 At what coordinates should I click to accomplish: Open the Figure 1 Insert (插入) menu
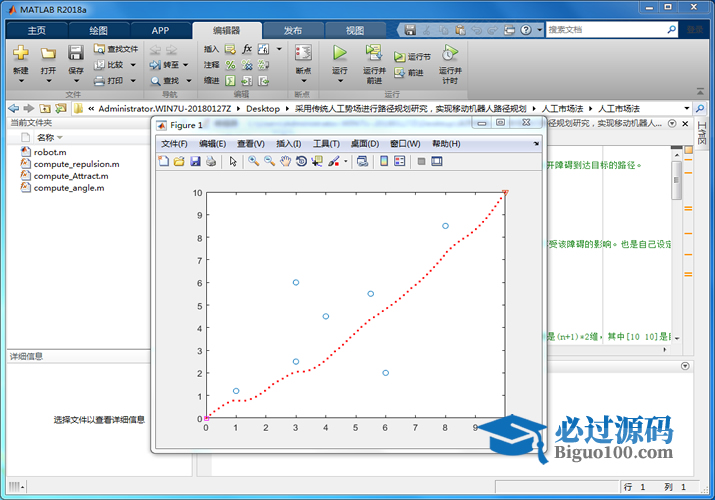pos(289,144)
